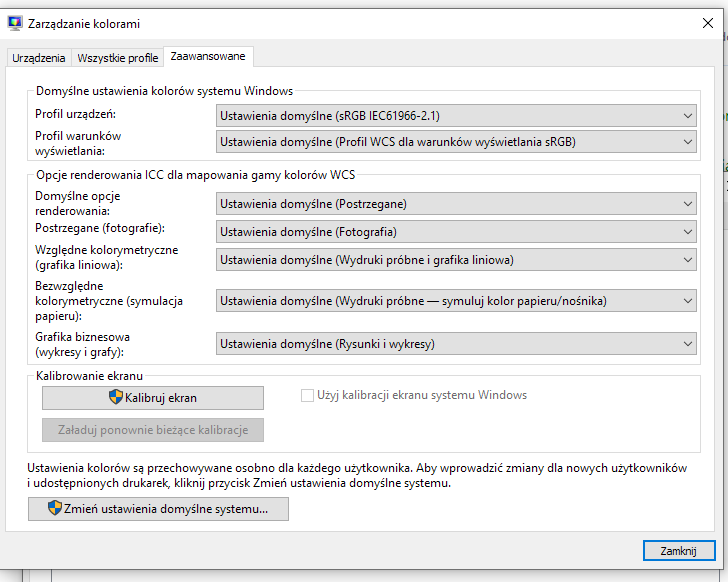Open Grafika biznesowa (wykresy i grafy) dropdown

(456, 344)
